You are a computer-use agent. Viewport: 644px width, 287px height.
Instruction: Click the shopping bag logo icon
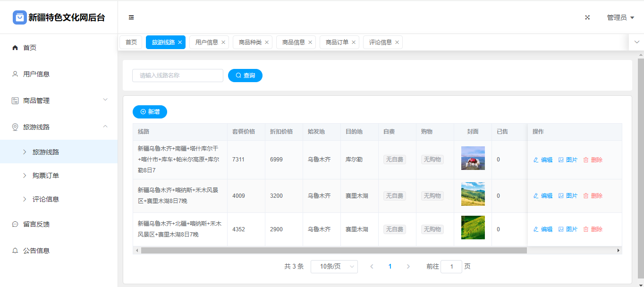click(20, 17)
